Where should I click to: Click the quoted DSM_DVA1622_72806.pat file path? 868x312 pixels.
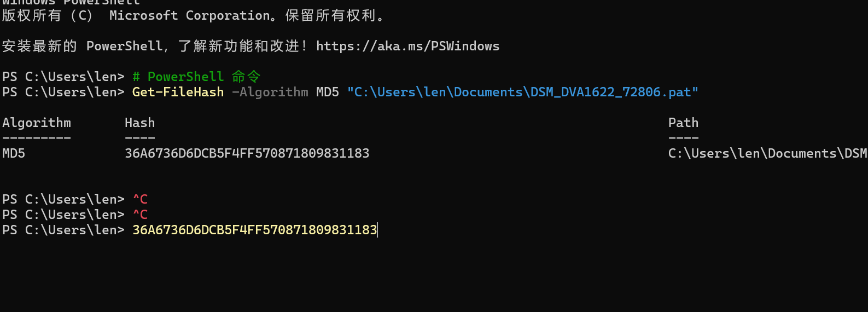(x=522, y=92)
